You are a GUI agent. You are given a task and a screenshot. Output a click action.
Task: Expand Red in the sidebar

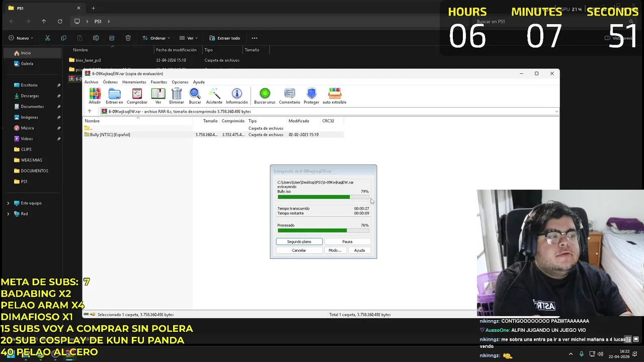8,214
